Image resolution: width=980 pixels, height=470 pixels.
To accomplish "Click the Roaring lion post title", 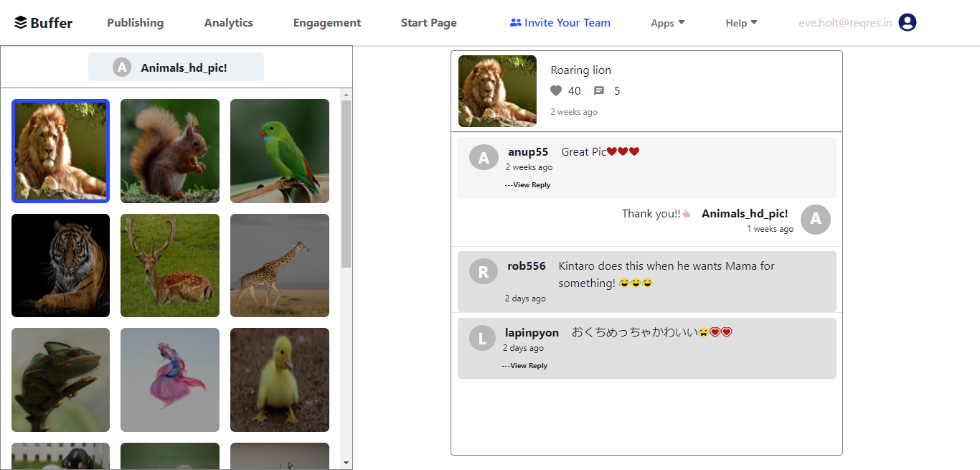I will coord(581,70).
